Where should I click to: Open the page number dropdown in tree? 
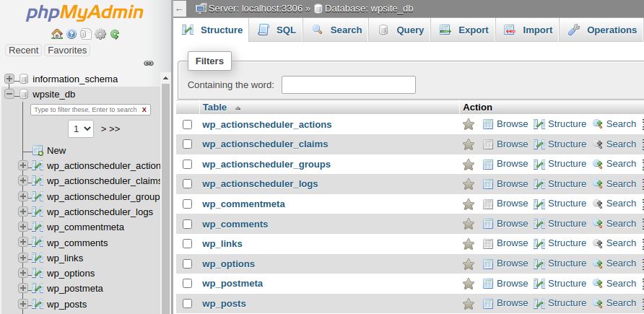tap(81, 129)
